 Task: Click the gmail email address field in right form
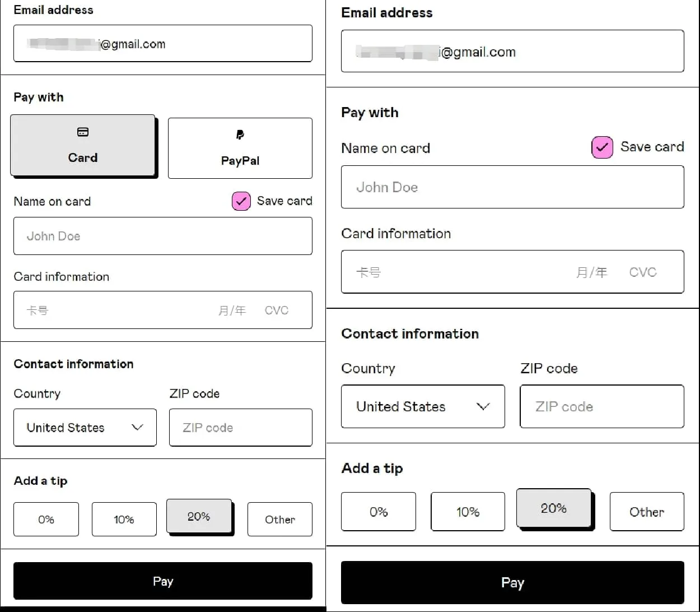click(512, 52)
